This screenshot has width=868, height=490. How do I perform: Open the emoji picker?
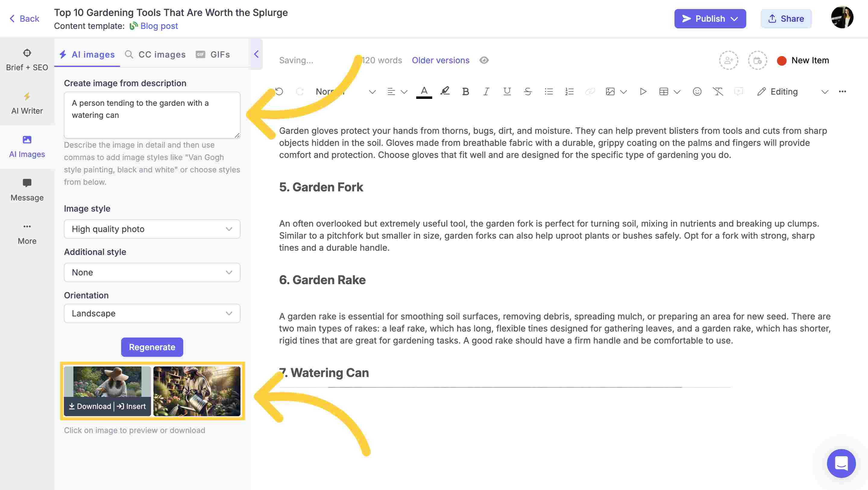(x=697, y=92)
